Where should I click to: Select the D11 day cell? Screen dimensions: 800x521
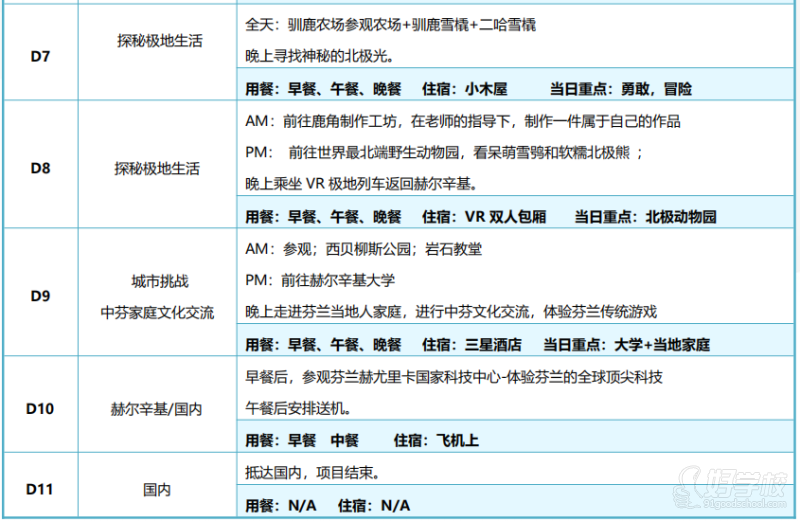point(40,489)
